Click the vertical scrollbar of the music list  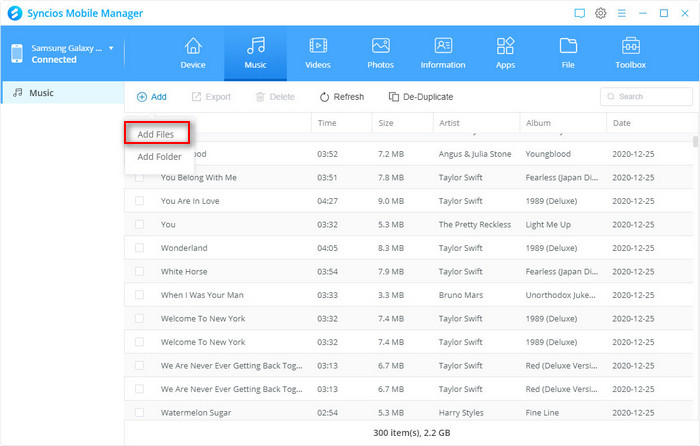tap(695, 142)
